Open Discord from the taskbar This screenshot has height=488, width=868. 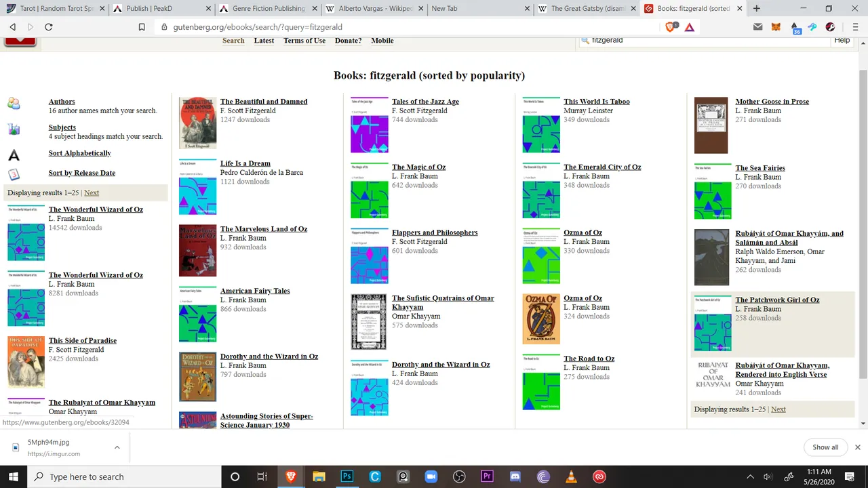click(x=515, y=476)
